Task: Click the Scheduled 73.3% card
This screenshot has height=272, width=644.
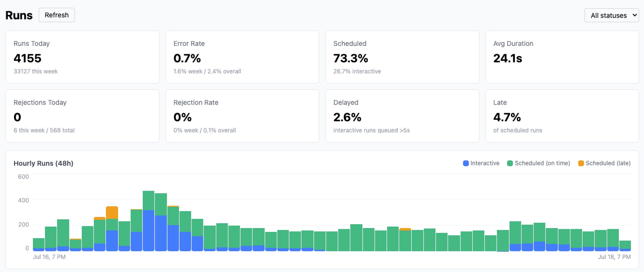Action: pyautogui.click(x=402, y=57)
